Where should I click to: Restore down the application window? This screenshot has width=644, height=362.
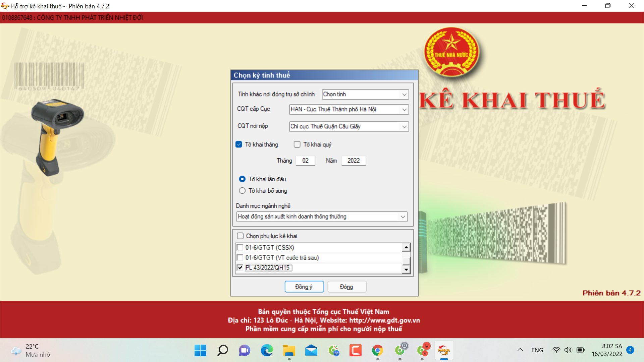point(608,6)
